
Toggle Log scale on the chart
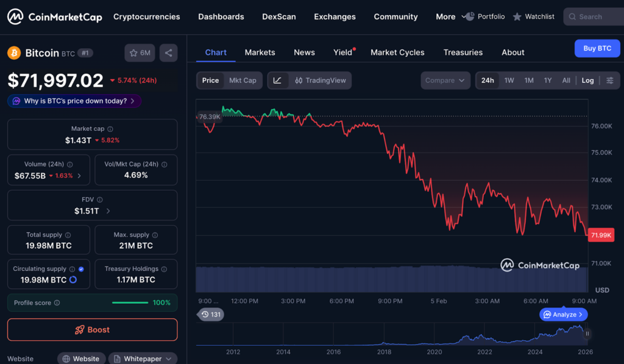587,80
